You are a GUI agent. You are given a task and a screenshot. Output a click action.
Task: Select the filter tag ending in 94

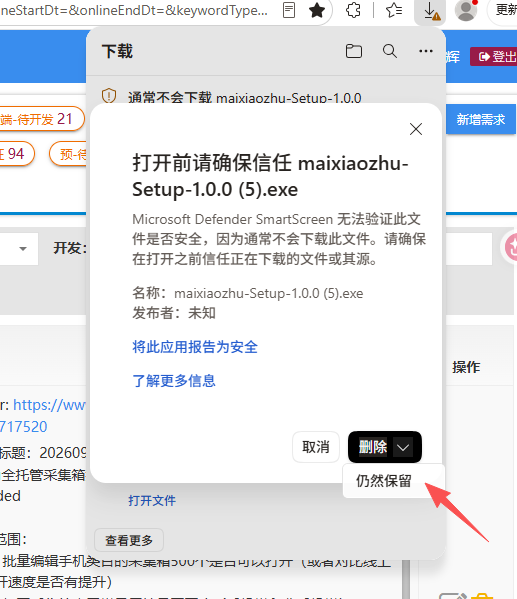16,154
